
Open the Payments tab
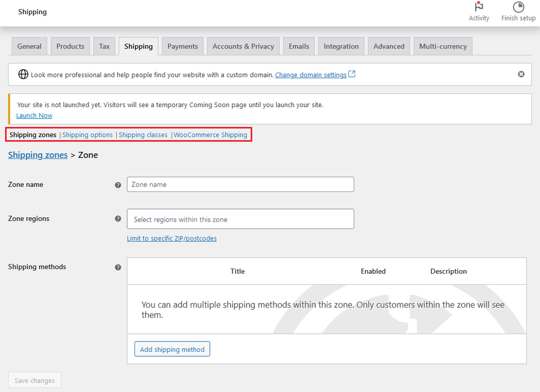[x=182, y=46]
